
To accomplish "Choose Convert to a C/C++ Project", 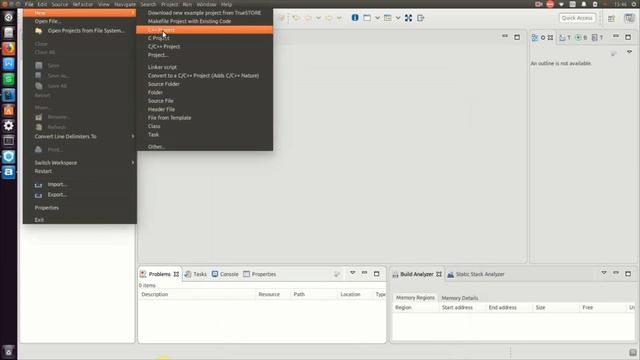I will pos(203,76).
